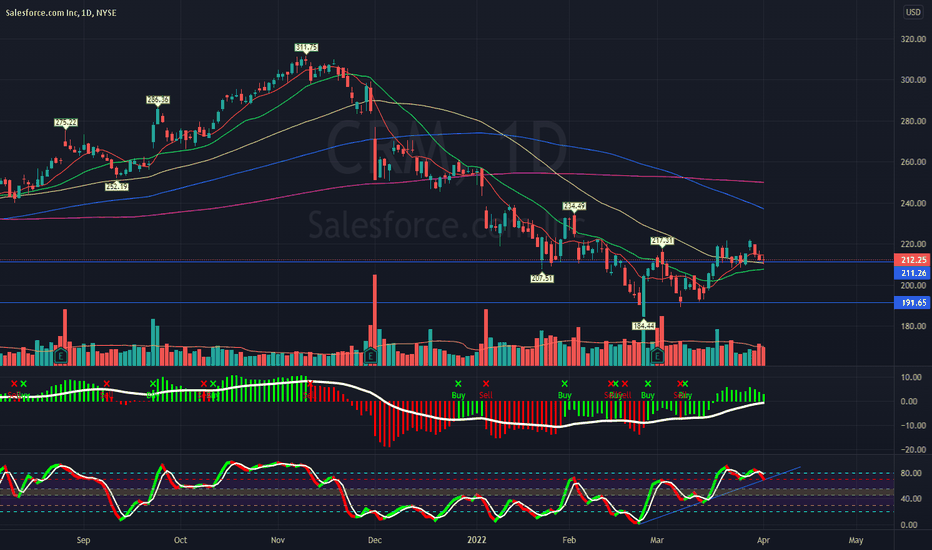Click the −10.00 value on the histogram axis
Image resolution: width=932 pixels, height=550 pixels.
pyautogui.click(x=912, y=426)
